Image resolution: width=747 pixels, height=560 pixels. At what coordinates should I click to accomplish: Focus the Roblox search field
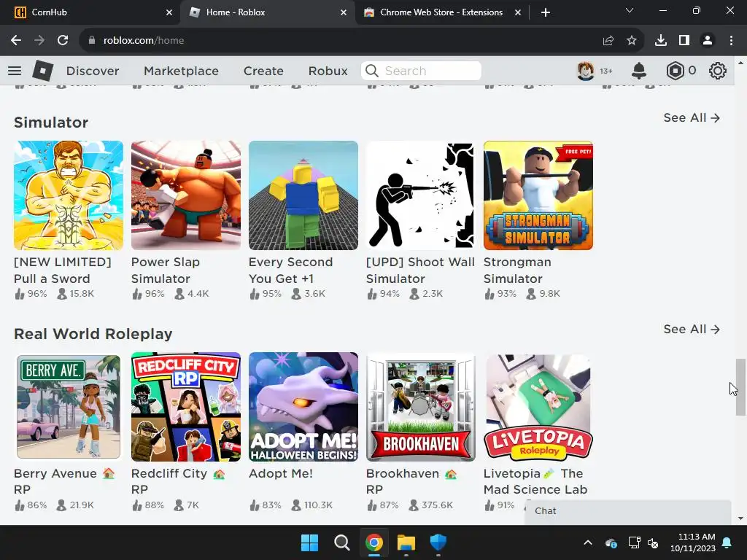click(x=421, y=71)
